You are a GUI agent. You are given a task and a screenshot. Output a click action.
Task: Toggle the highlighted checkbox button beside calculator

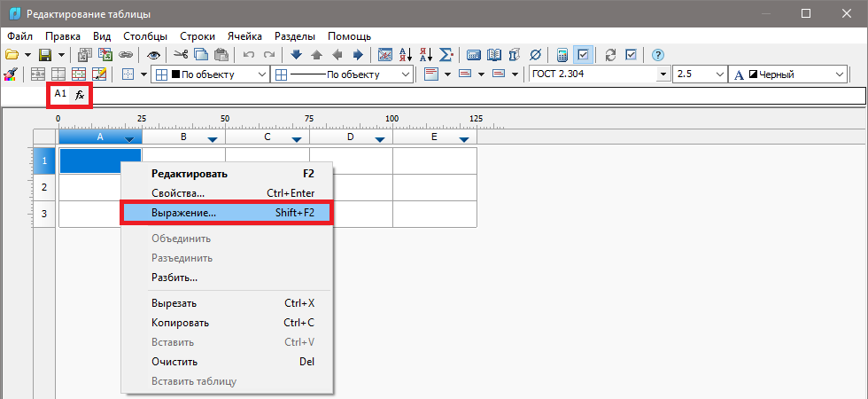click(583, 55)
